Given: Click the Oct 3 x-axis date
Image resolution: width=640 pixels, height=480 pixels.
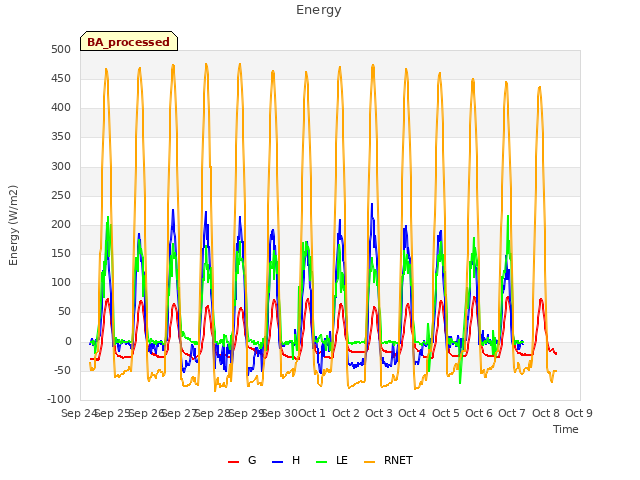Looking at the screenshot, I should (379, 413).
